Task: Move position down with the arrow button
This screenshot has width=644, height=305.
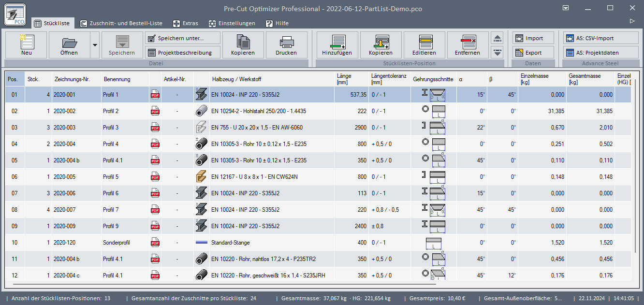Action: coord(498,52)
